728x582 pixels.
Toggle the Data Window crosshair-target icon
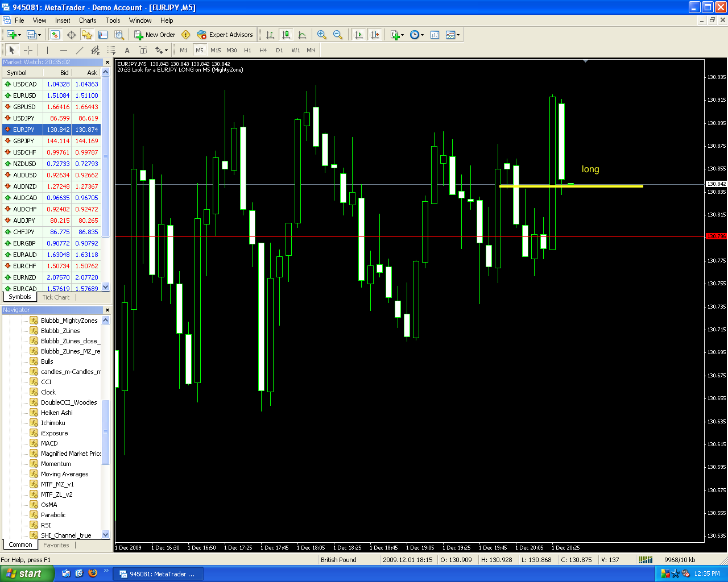71,35
